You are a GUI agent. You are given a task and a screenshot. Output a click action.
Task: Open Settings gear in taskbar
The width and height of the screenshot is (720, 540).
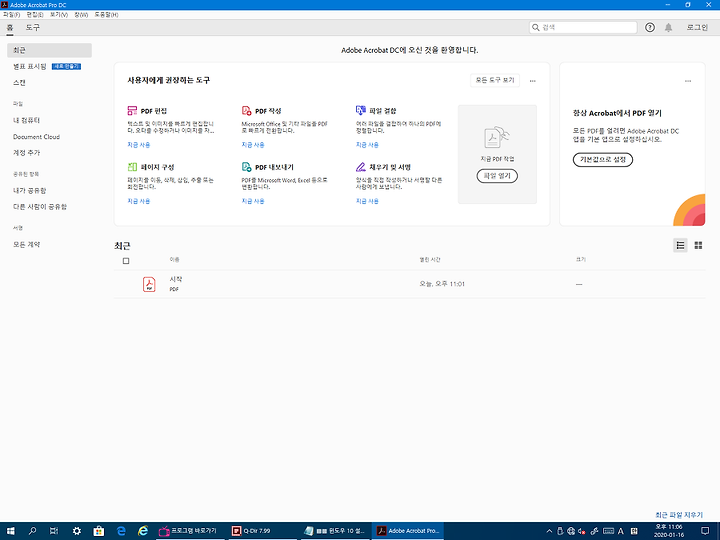click(77, 531)
